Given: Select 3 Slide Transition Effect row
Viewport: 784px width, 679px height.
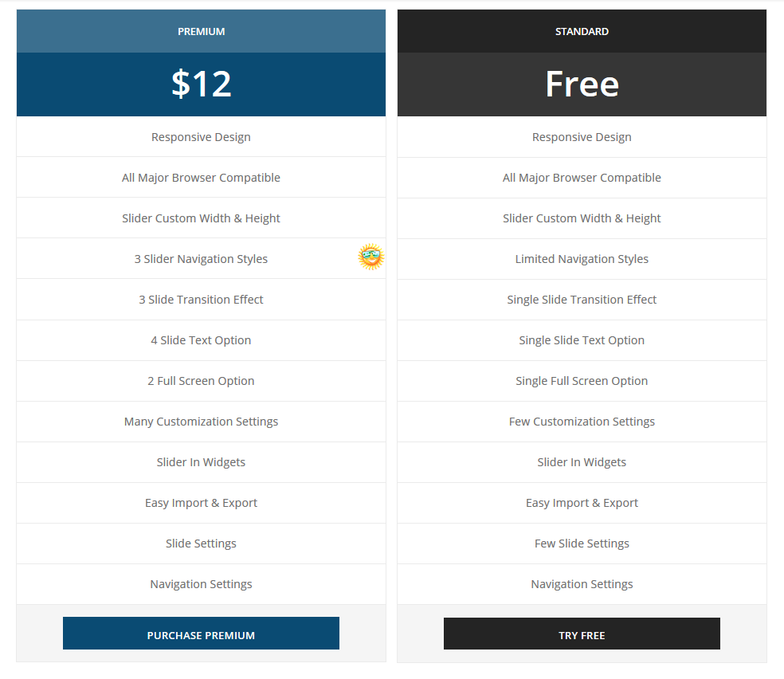Looking at the screenshot, I should coord(201,300).
